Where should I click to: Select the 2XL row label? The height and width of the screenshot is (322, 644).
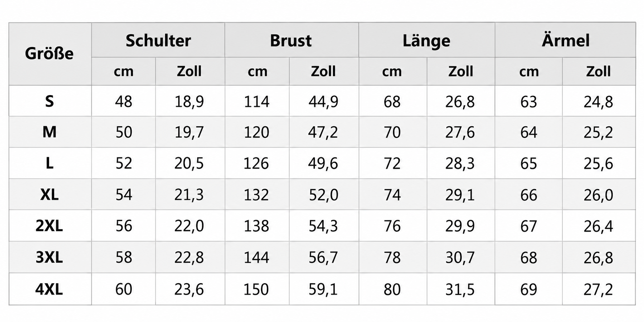pyautogui.click(x=49, y=226)
